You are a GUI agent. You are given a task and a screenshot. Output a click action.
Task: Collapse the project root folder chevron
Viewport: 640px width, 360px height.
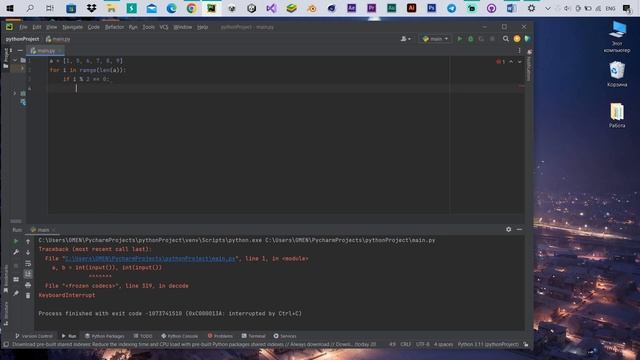click(15, 60)
